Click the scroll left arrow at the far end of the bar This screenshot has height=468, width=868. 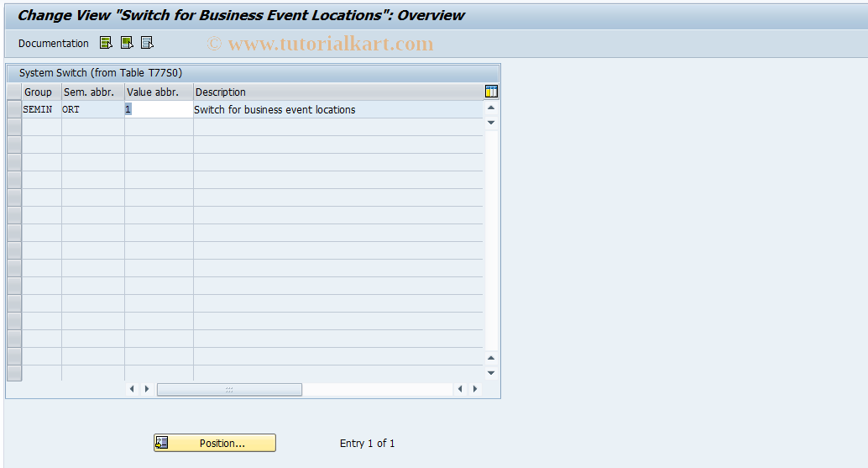pyautogui.click(x=460, y=389)
